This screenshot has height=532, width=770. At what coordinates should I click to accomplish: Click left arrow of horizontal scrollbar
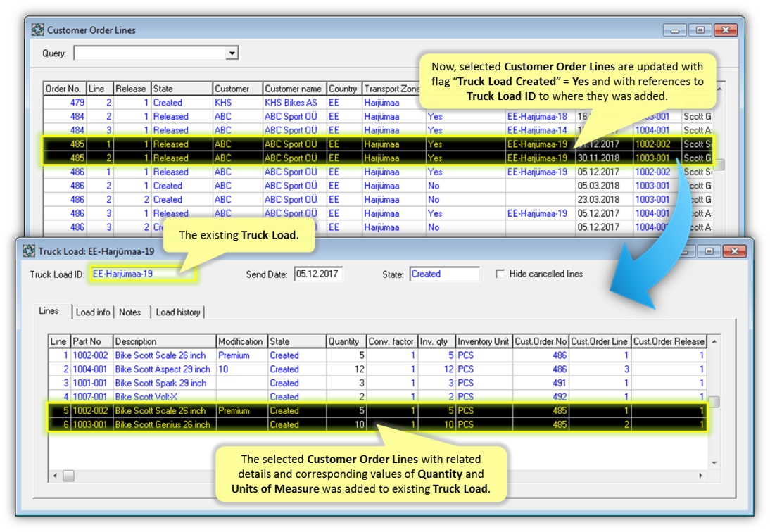(x=55, y=476)
